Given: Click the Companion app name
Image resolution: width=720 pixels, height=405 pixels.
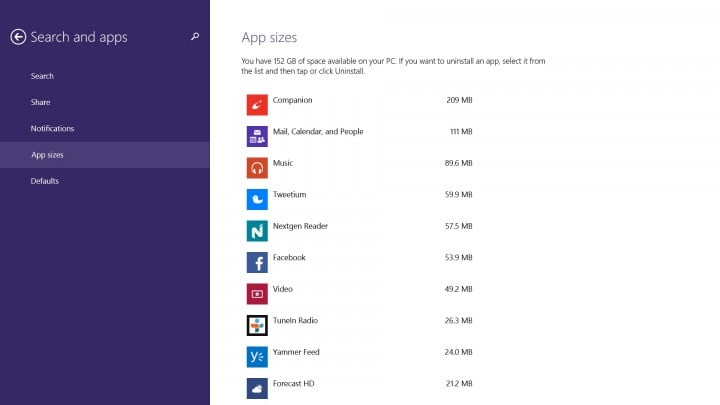Looking at the screenshot, I should click(x=292, y=100).
